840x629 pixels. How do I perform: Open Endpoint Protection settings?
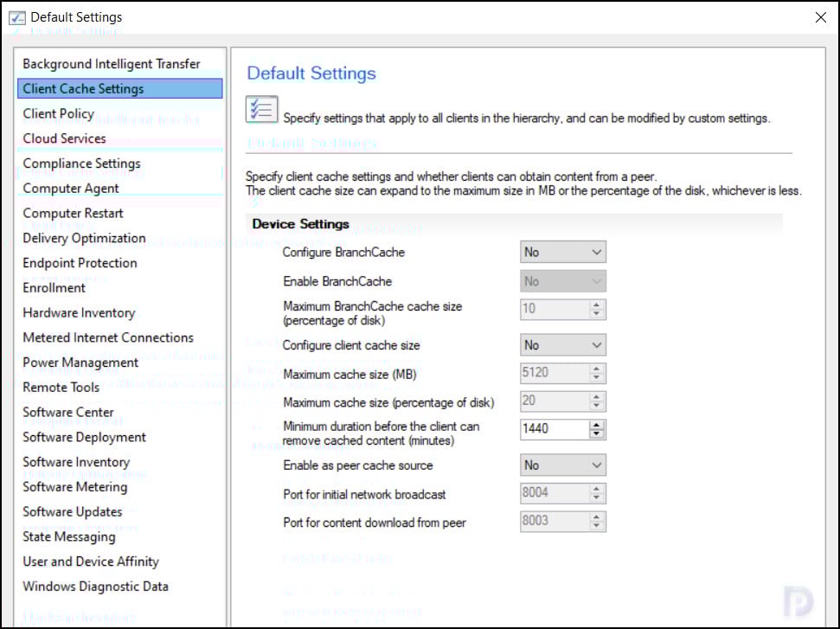(x=80, y=263)
